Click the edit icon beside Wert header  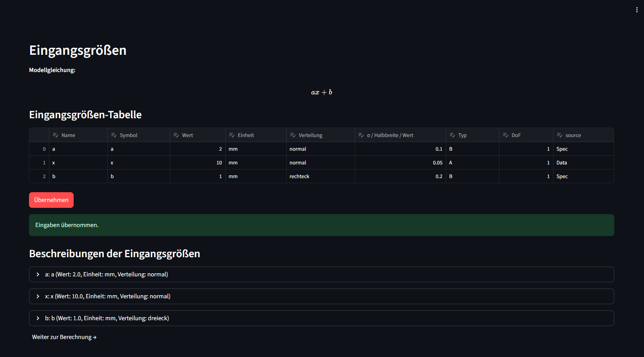click(176, 135)
